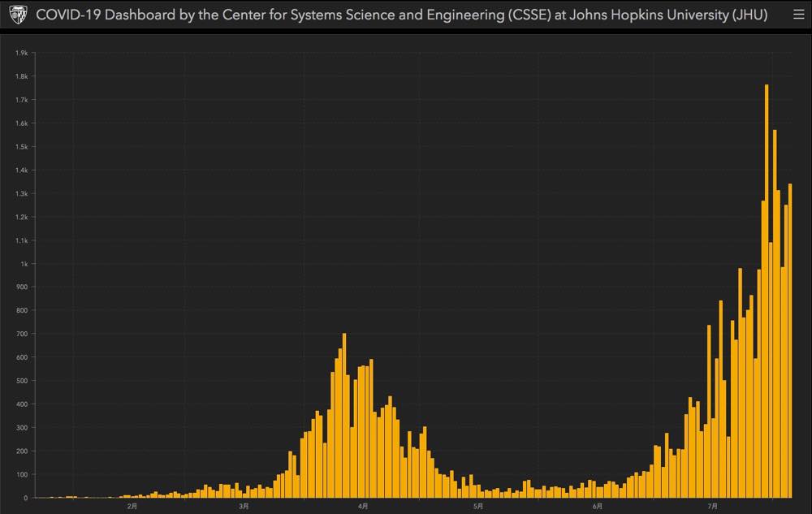
Task: Click the 900 y-axis label
Action: [23, 287]
